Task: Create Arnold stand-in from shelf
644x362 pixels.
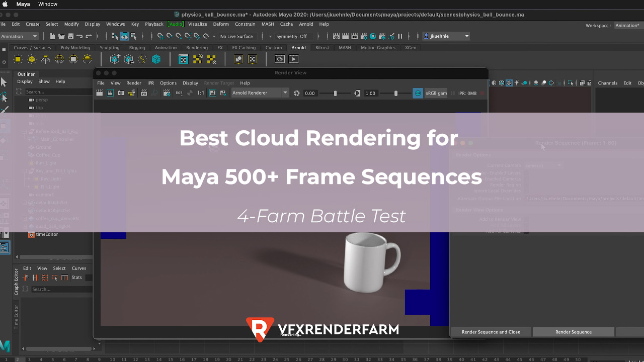Action: (115, 59)
